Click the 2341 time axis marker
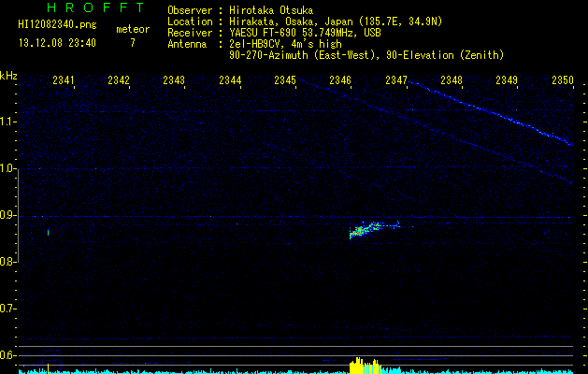 click(64, 80)
